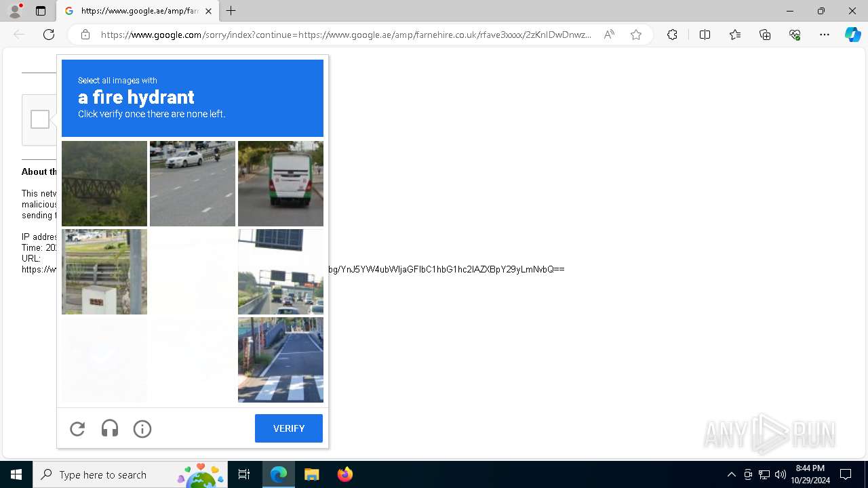Go back to previous page
Image resolution: width=868 pixels, height=488 pixels.
pos(19,35)
